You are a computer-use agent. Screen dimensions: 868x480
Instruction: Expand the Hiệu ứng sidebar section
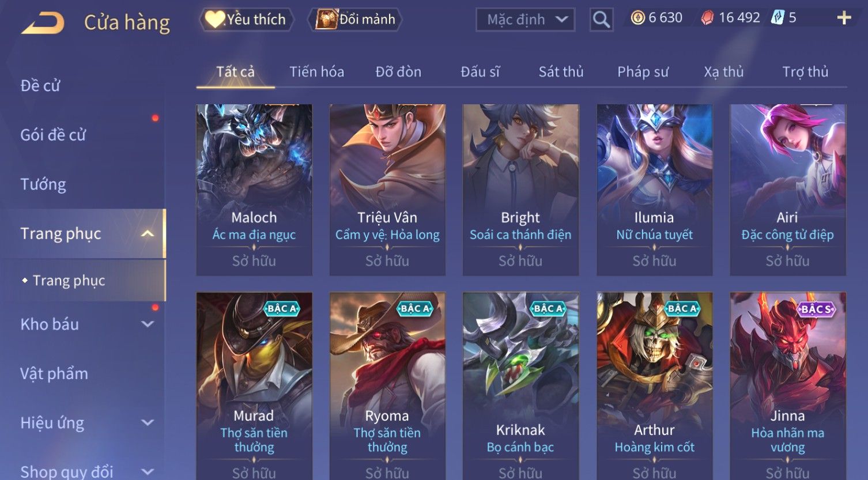click(148, 423)
